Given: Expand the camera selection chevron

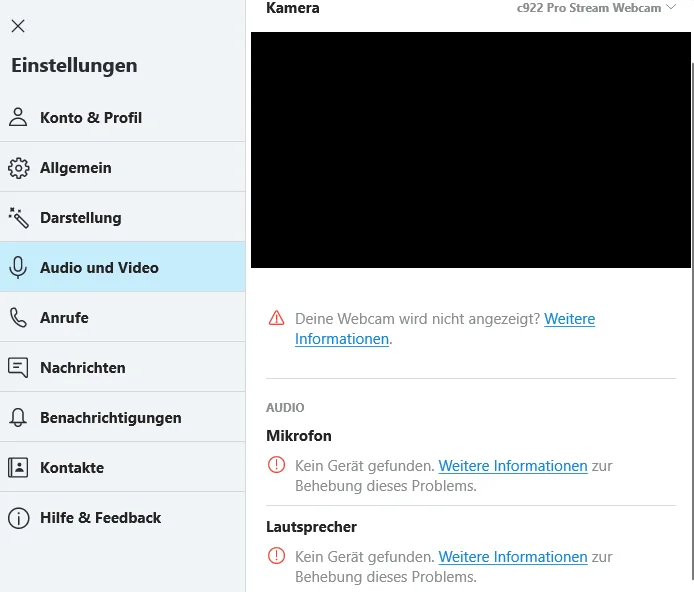Looking at the screenshot, I should tap(671, 7).
